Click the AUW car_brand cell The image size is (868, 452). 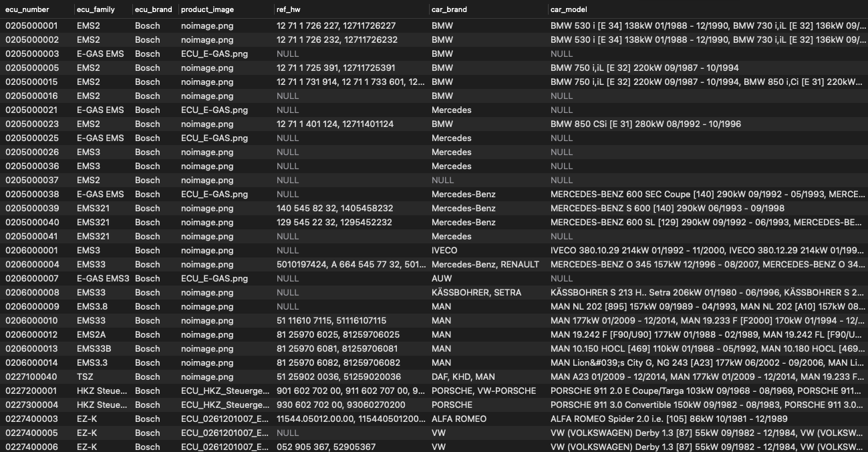441,278
